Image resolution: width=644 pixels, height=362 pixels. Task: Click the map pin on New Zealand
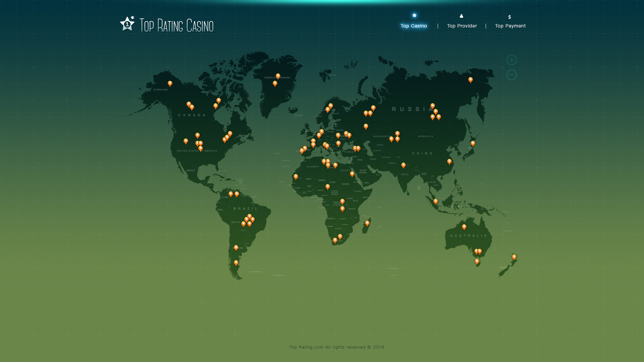click(x=514, y=257)
